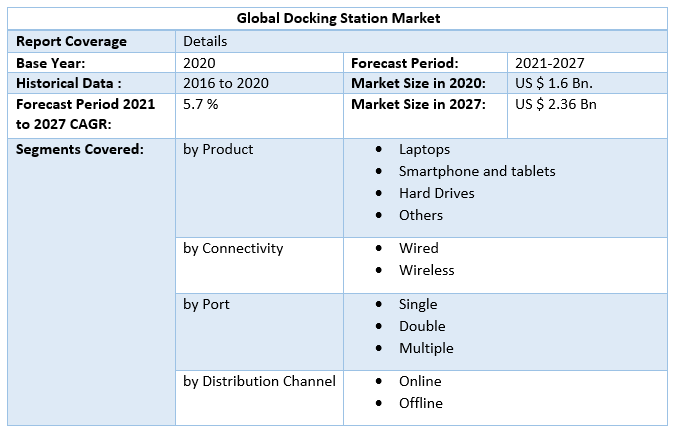Select the Wireless bullet item

coord(426,270)
